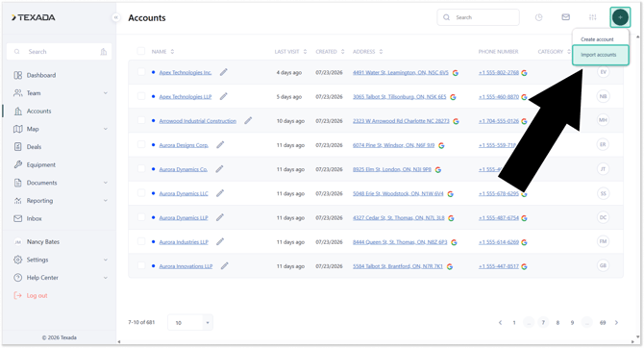Viewport: 644px width, 348px height.
Task: Open the filter sliders icon in the header
Action: [x=592, y=17]
